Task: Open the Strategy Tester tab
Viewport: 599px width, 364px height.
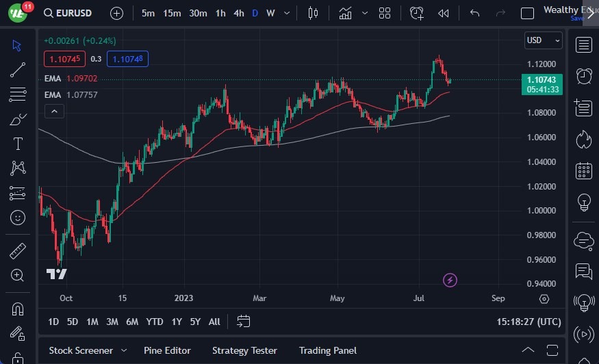Action: click(244, 350)
